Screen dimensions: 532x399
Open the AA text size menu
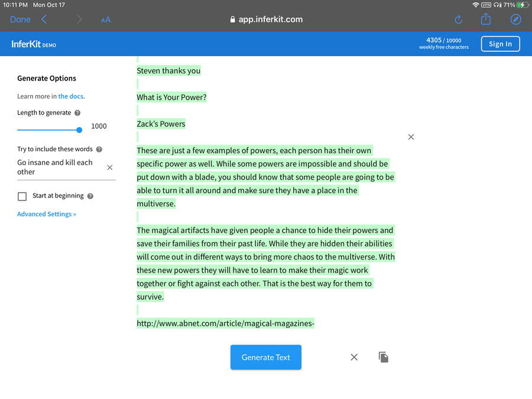click(106, 20)
